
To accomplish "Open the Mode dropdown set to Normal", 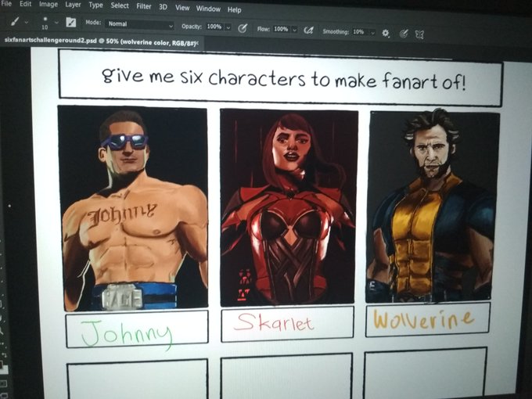I will [140, 24].
